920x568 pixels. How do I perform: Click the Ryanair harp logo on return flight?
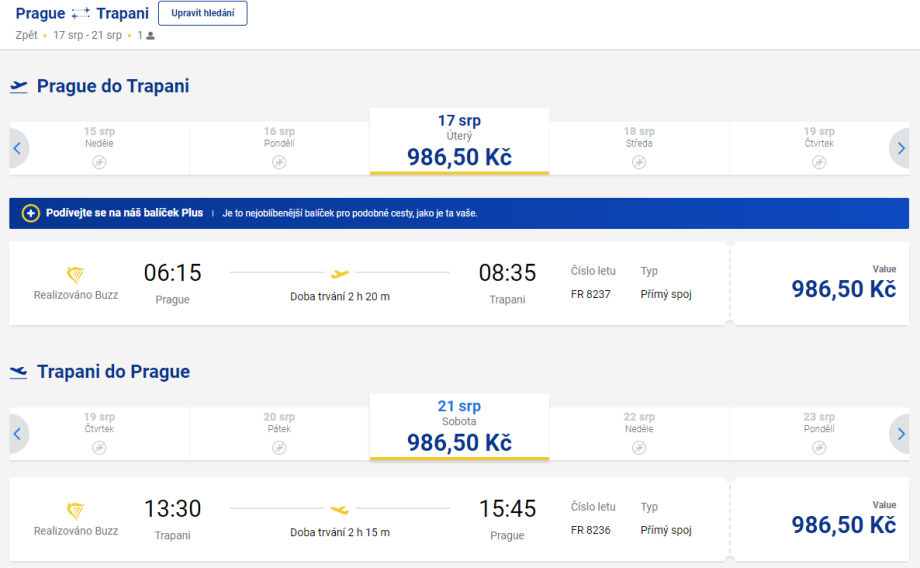76,510
